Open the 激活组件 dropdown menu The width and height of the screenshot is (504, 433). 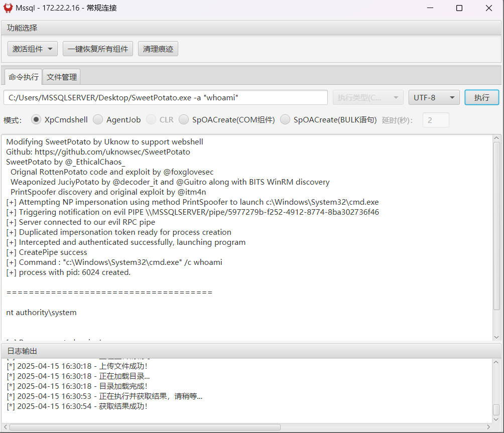[33, 49]
